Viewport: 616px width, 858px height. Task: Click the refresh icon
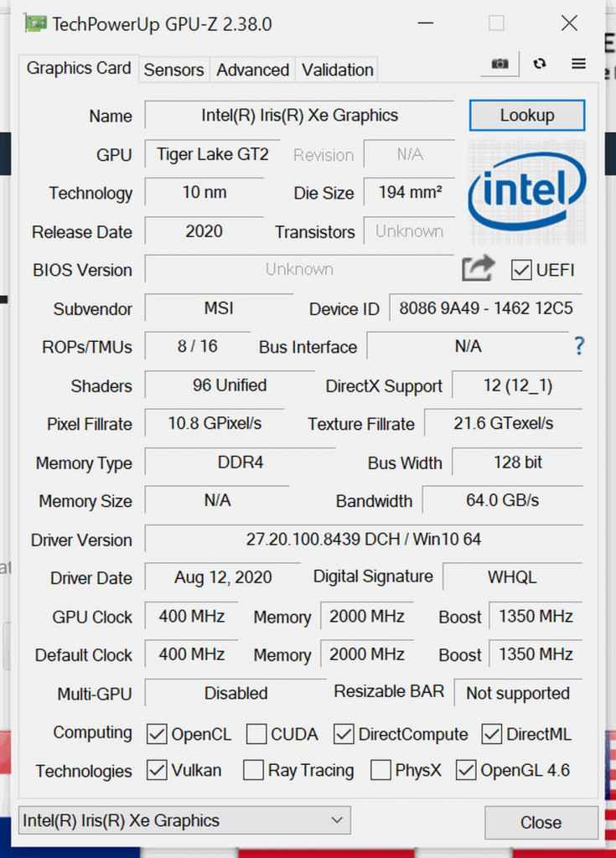[x=540, y=64]
